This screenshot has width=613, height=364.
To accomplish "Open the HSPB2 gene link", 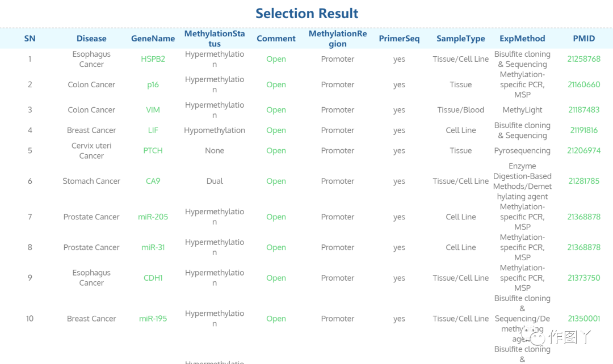I will (153, 59).
